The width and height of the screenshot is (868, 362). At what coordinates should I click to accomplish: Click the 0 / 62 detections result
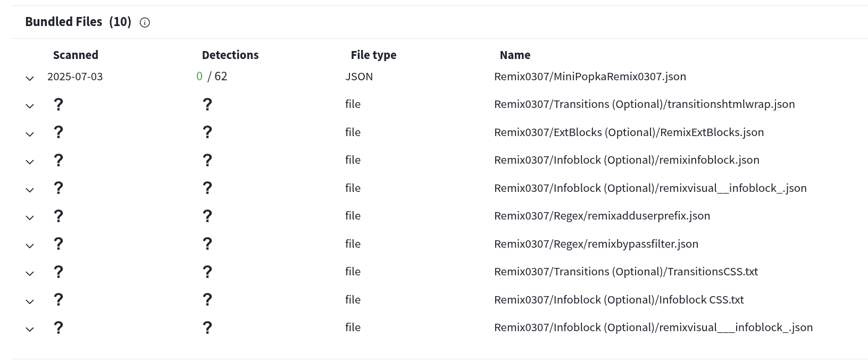pos(212,77)
